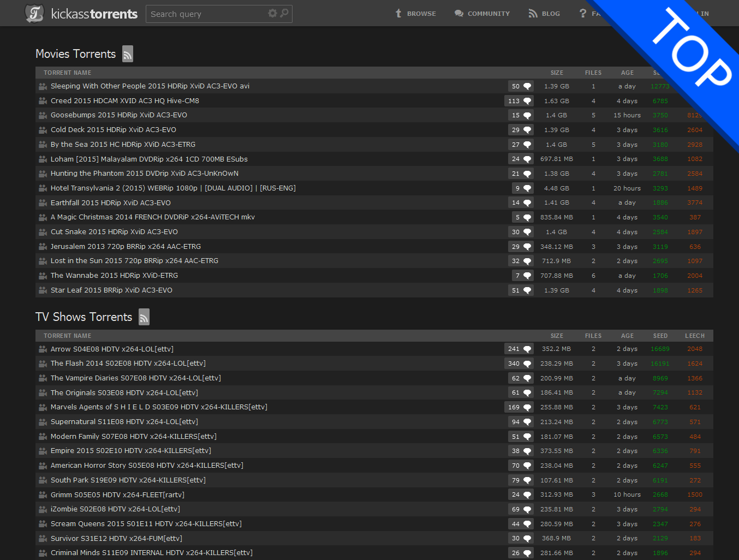Open comments bubble for Arrow S04E08

coord(519,349)
